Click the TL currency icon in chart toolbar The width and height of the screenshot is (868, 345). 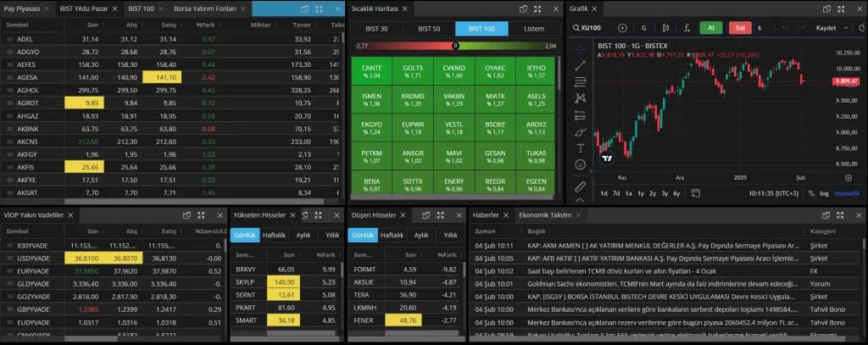click(x=759, y=28)
